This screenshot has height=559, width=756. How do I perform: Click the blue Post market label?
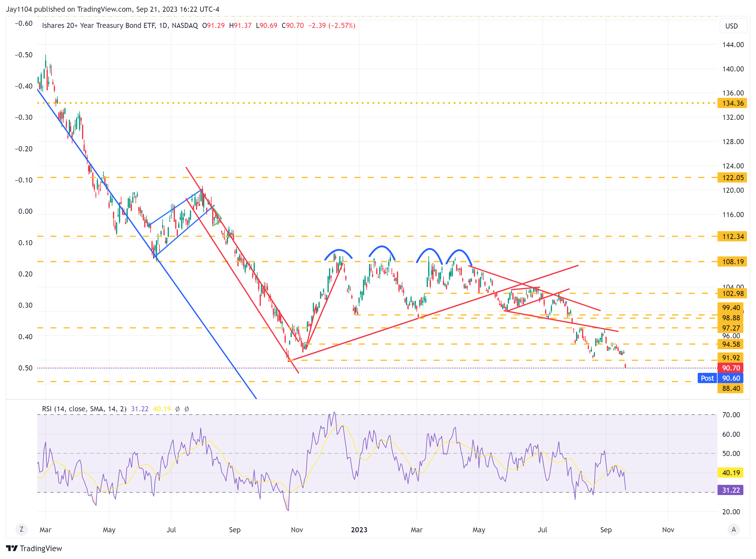click(x=707, y=378)
